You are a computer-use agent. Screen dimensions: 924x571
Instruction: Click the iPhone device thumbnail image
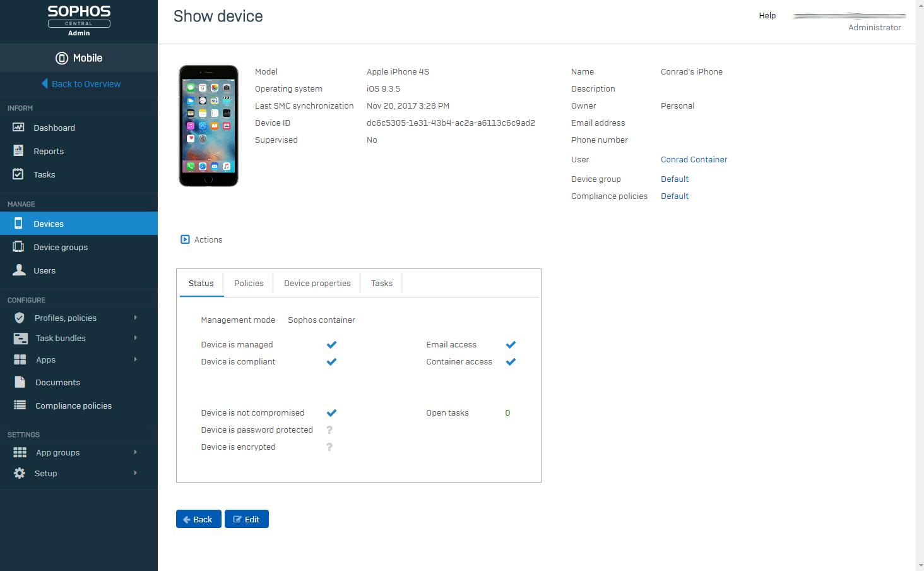208,126
